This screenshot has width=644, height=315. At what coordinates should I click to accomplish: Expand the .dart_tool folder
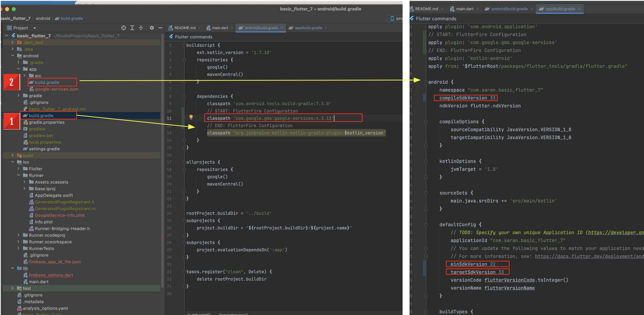(x=12, y=43)
